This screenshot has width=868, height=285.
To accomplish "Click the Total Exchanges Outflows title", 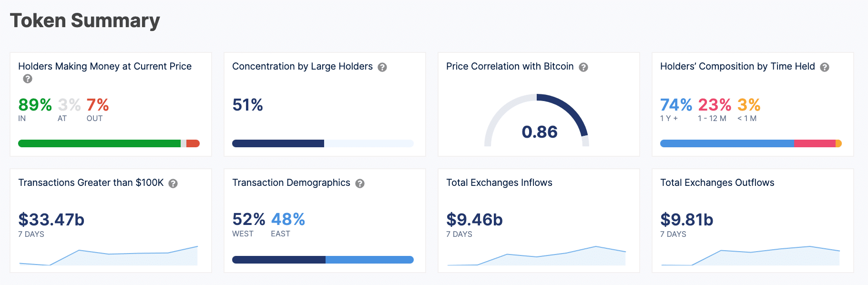I will click(x=717, y=183).
